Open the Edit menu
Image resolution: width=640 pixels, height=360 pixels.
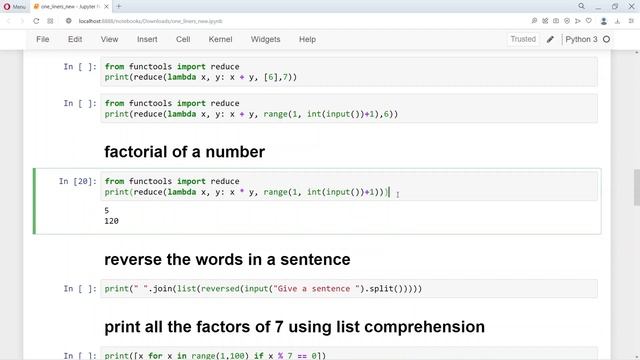(75, 39)
